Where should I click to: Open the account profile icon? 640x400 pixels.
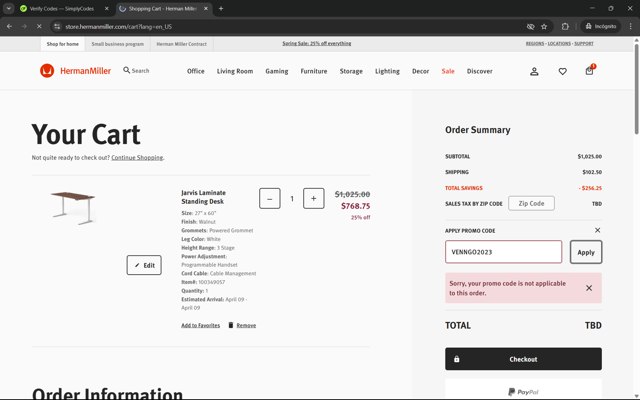click(x=534, y=71)
